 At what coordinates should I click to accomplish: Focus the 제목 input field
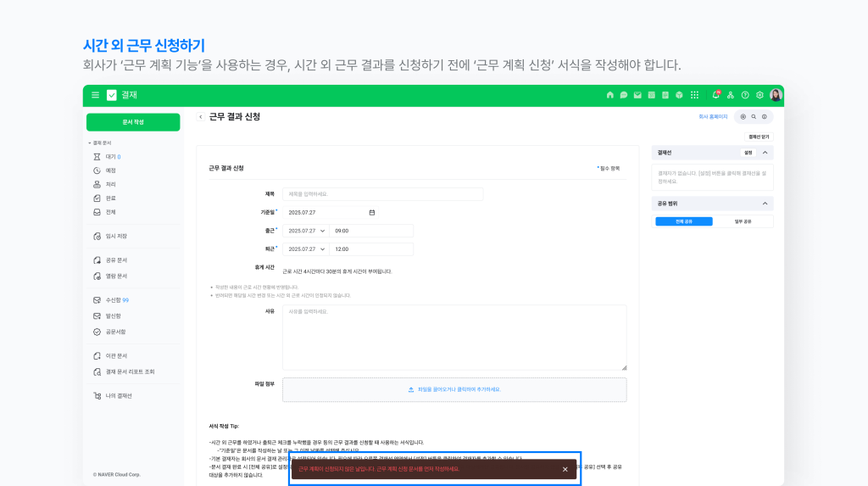(x=382, y=194)
